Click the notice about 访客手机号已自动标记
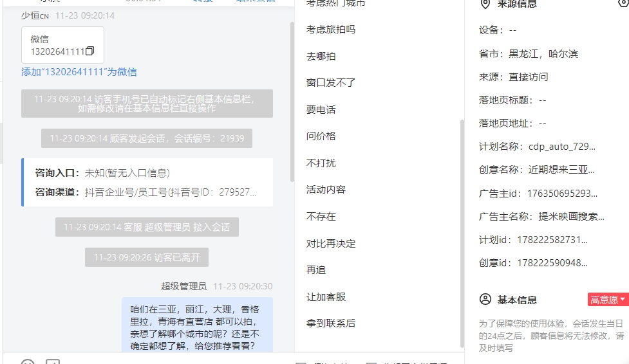Screen dimensions: 629x364 tap(147, 104)
